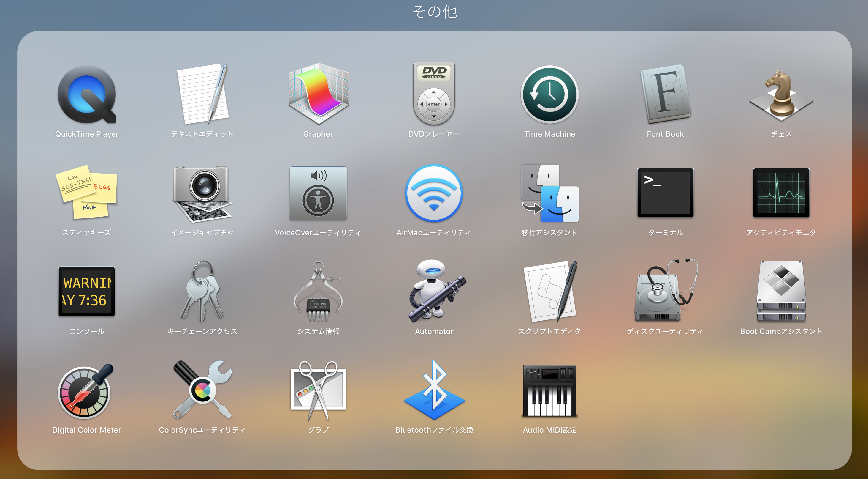The width and height of the screenshot is (868, 479).
Task: Click the グラブ label text
Action: coord(319,430)
